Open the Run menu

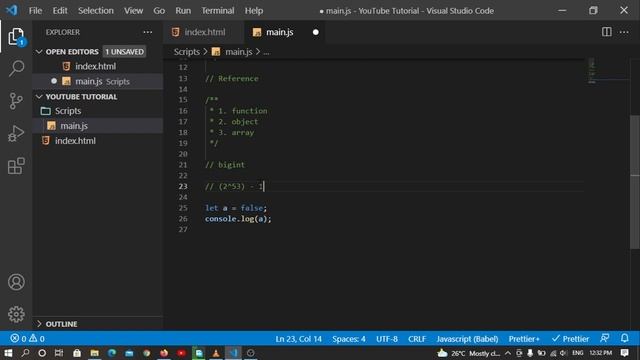click(183, 11)
